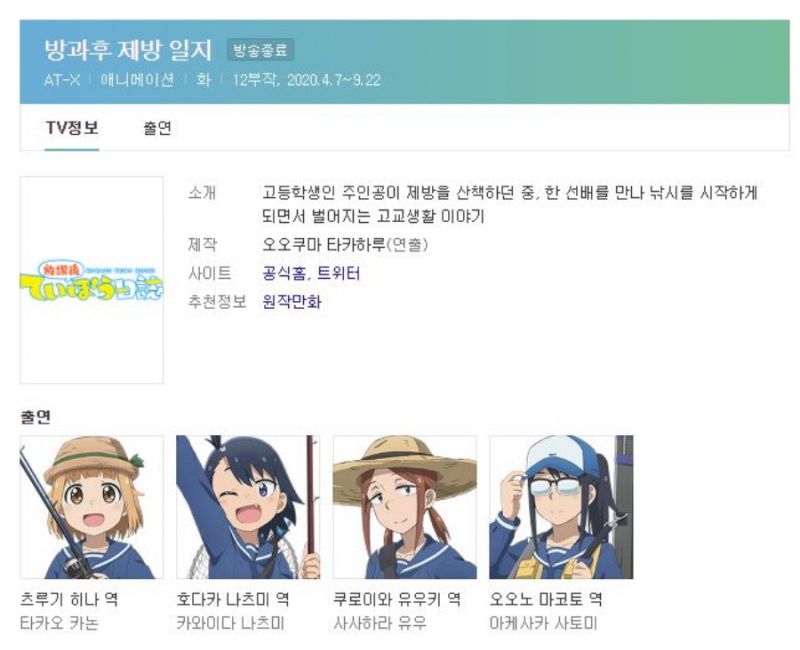This screenshot has width=800, height=650.
Task: Open the 출연 tab
Action: click(x=158, y=128)
